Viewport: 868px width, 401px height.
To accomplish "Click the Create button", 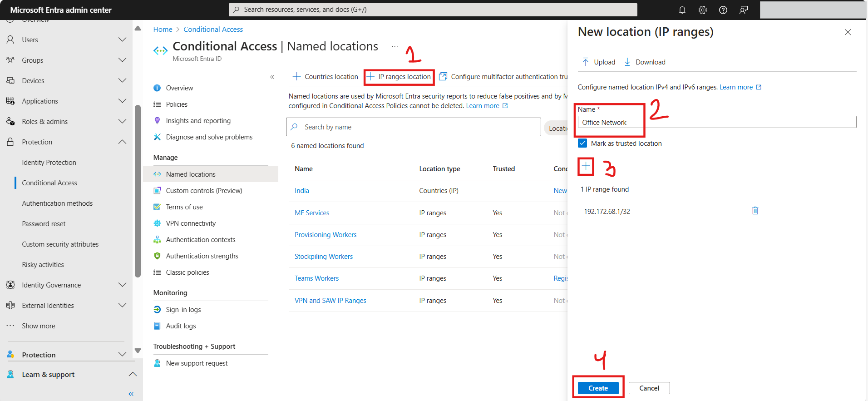I will click(598, 388).
